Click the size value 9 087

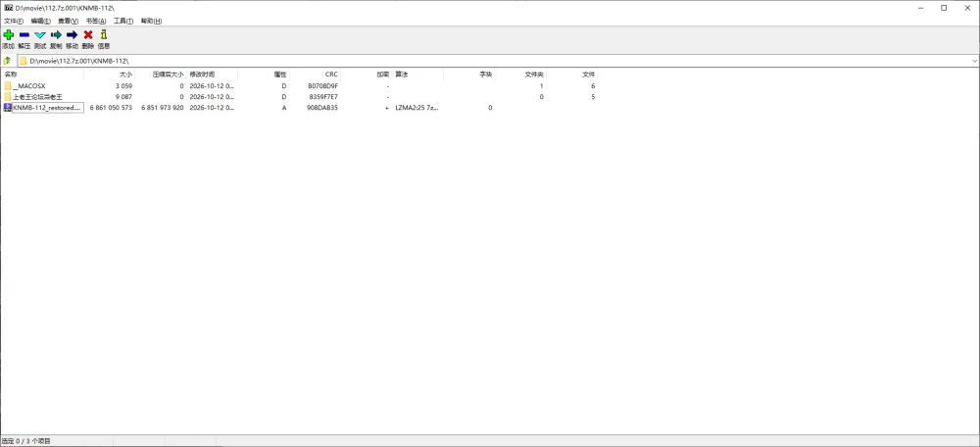(x=123, y=97)
